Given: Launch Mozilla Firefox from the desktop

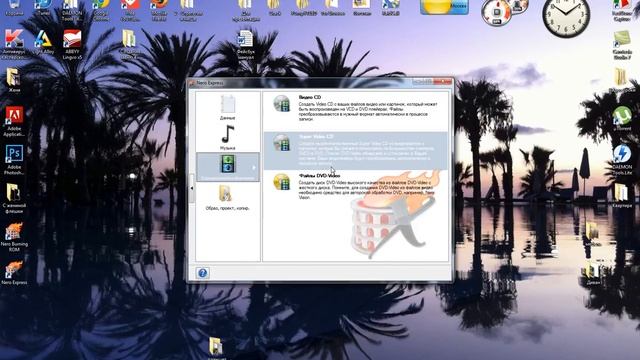Looking at the screenshot, I should pos(159,9).
